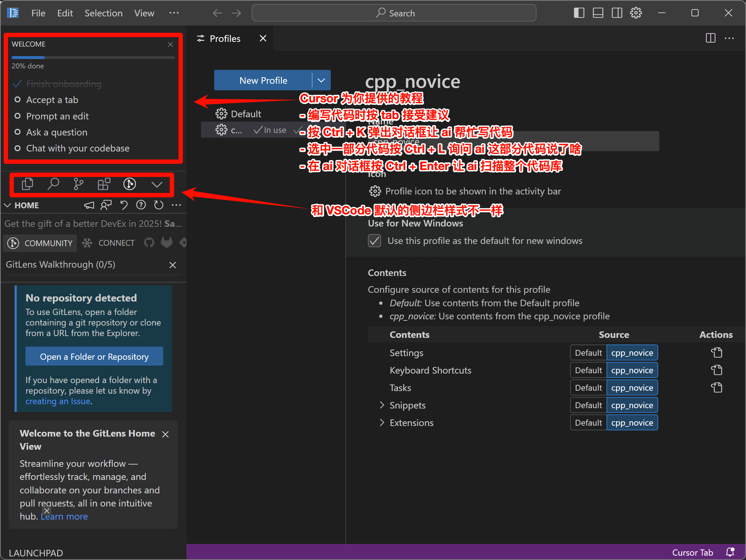Screen dimensions: 746x560
Task: Open the Selection menu
Action: [x=103, y=13]
